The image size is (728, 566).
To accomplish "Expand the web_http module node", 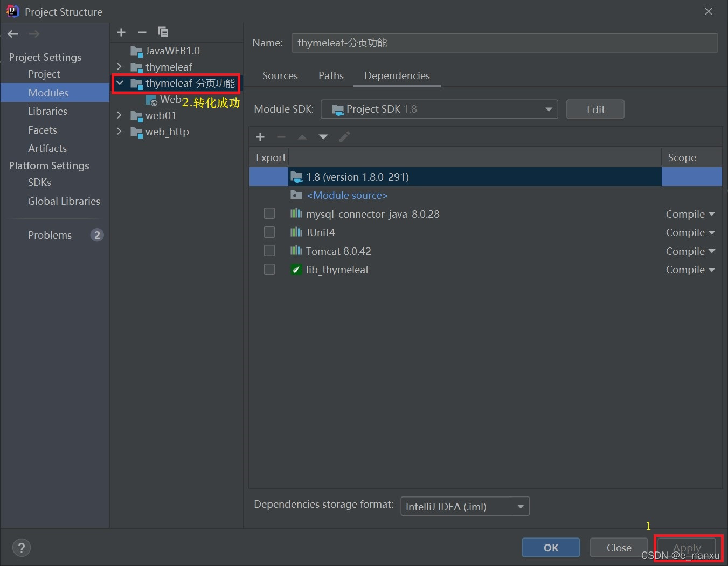I will pos(119,132).
